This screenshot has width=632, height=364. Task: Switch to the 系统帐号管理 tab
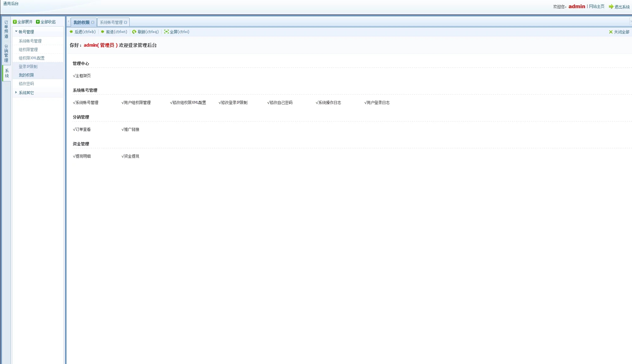tap(111, 22)
